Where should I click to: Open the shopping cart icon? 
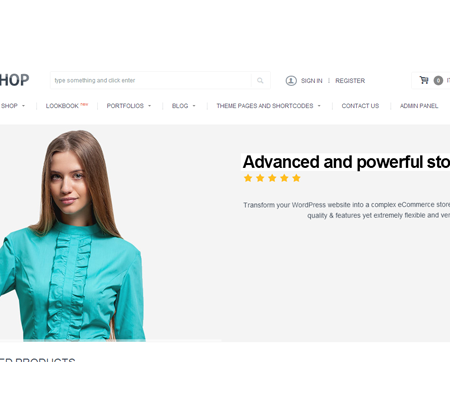point(424,80)
